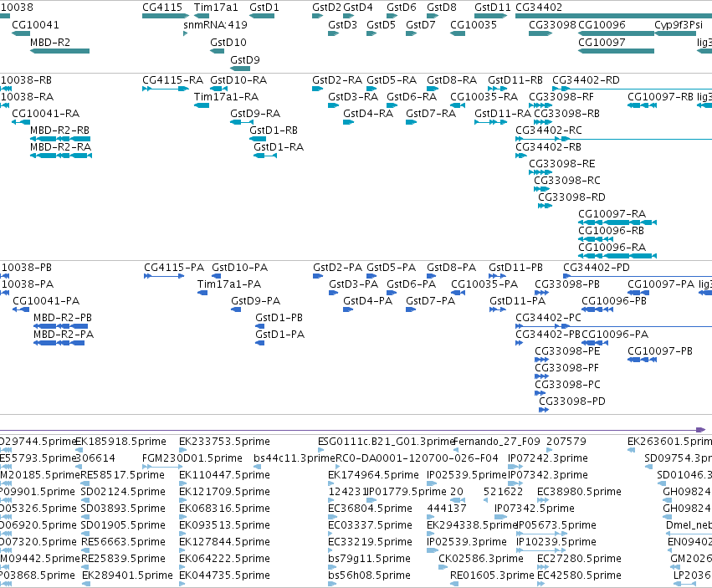This screenshot has height=588, width=712.
Task: Select the CG33098-PD protein label
Action: 572,401
